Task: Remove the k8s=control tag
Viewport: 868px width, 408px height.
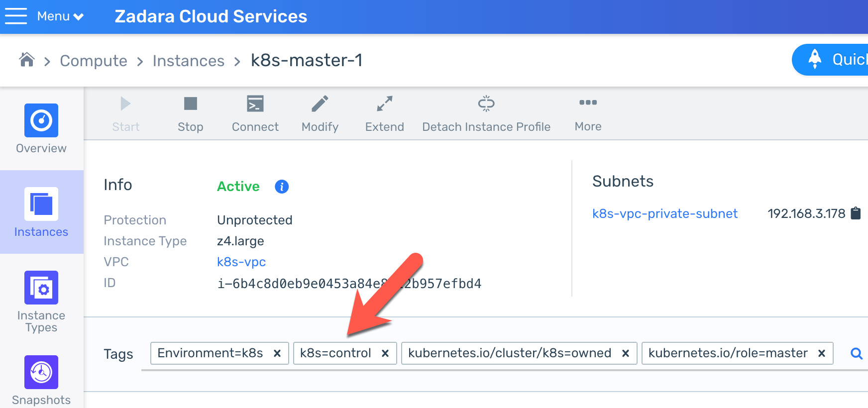Action: 385,353
